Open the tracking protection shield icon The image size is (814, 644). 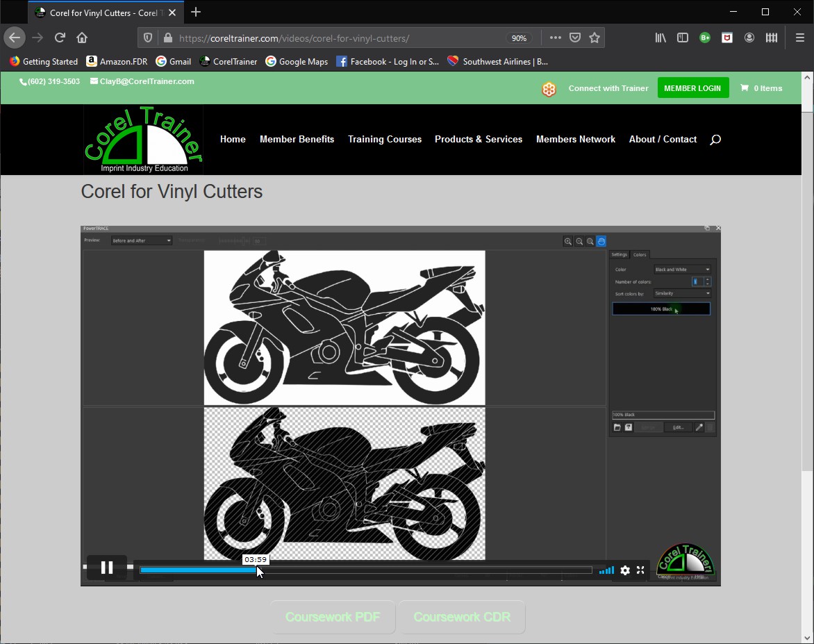[x=148, y=38]
